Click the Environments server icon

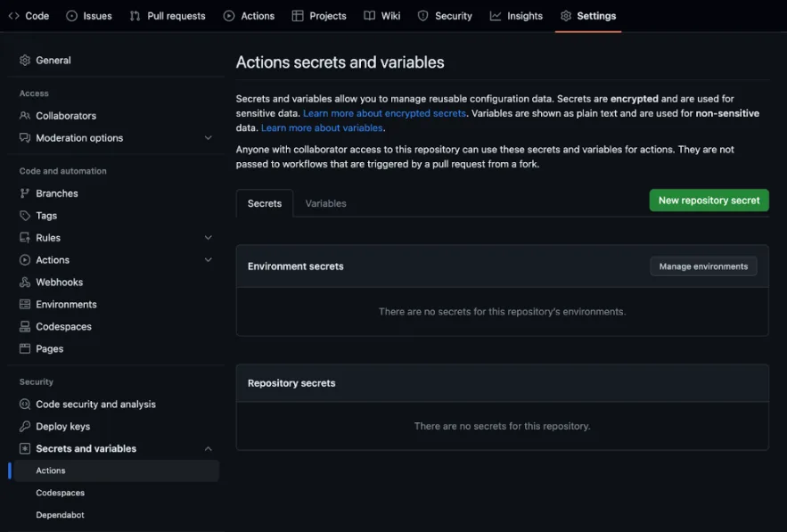click(x=25, y=304)
